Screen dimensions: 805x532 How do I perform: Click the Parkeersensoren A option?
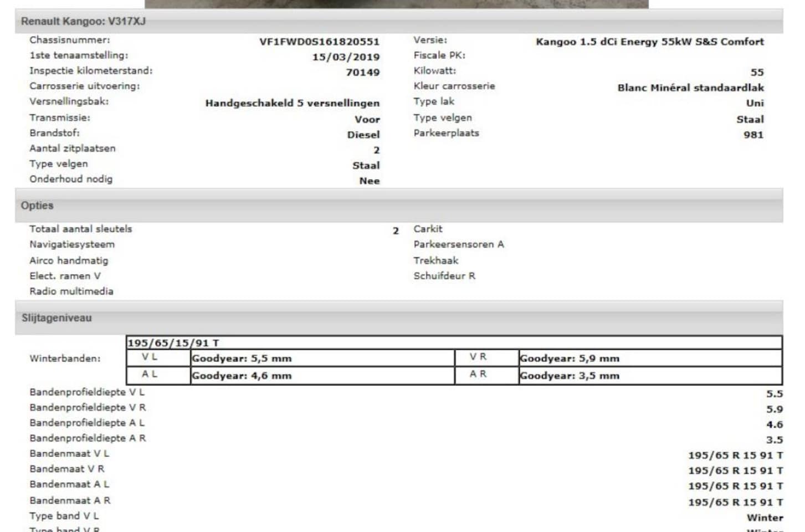(x=458, y=244)
